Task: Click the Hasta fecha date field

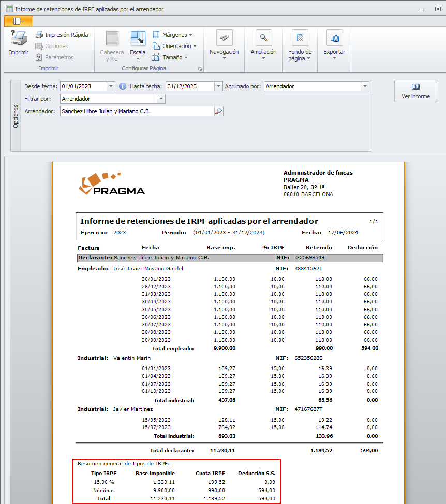Action: click(190, 86)
